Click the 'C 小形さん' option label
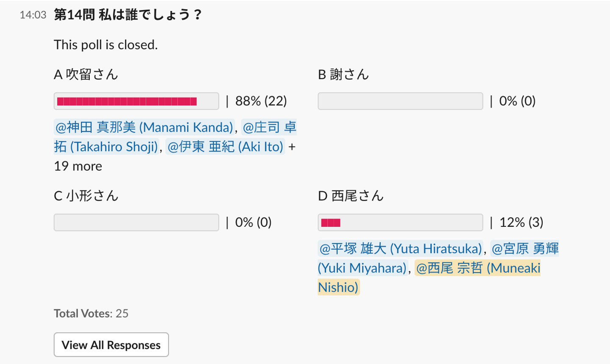Viewport: 610px width, 364px height. pyautogui.click(x=86, y=196)
